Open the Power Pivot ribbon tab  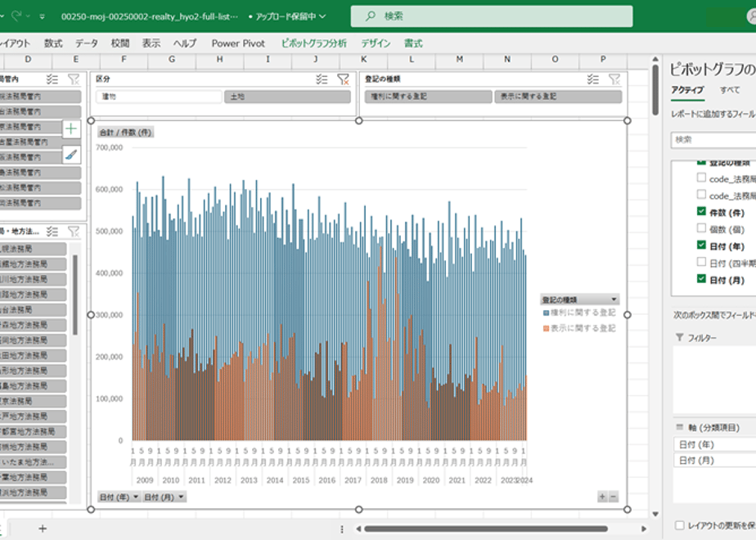[238, 43]
